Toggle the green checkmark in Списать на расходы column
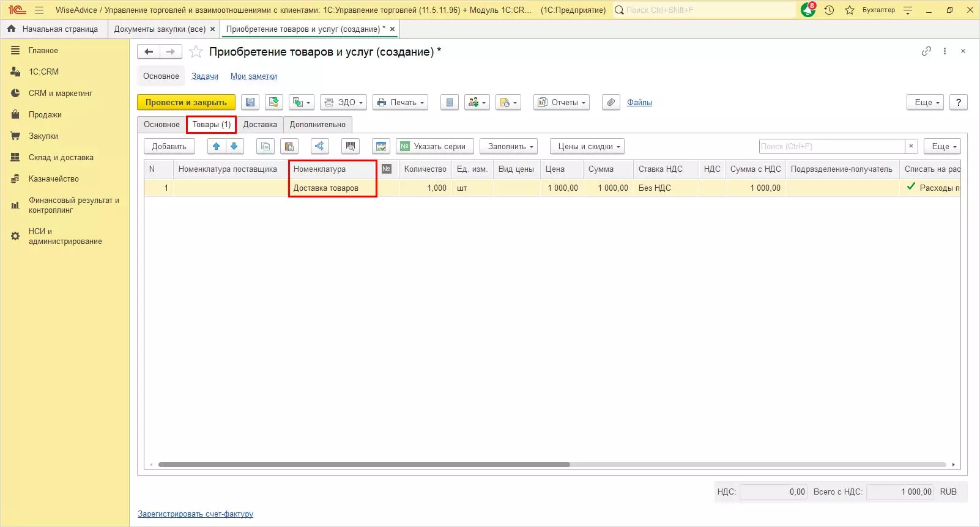This screenshot has height=527, width=980. coord(911,187)
